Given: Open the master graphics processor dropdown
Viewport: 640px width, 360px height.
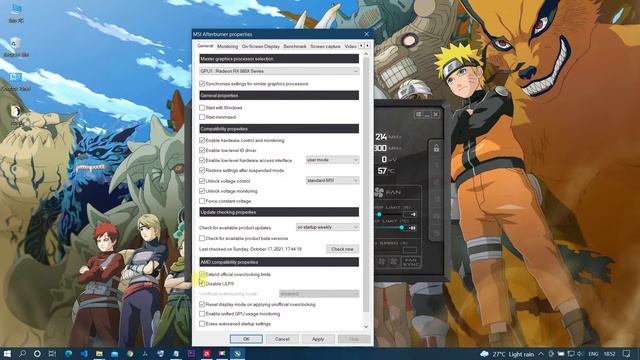Looking at the screenshot, I should 279,71.
